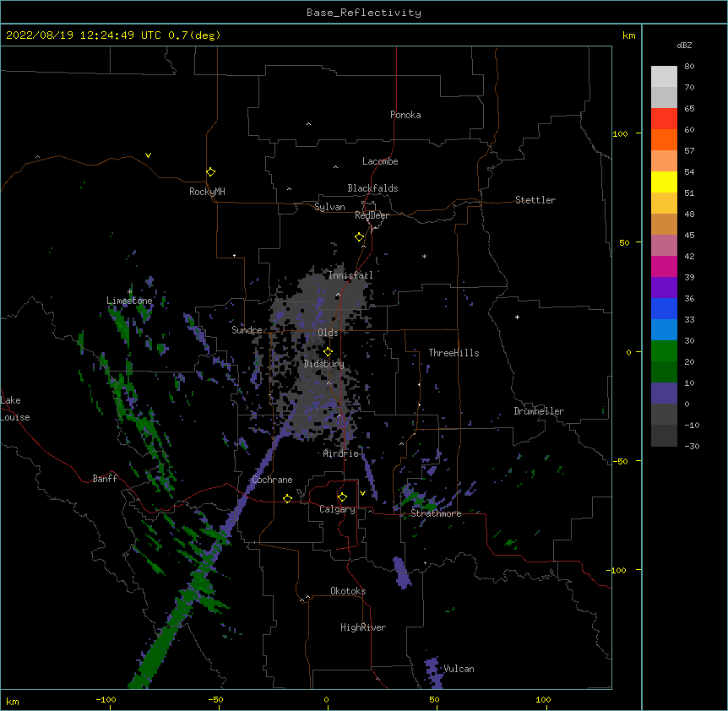Click the km unit label at top right
Viewport: 728px width, 711px height.
coord(628,35)
